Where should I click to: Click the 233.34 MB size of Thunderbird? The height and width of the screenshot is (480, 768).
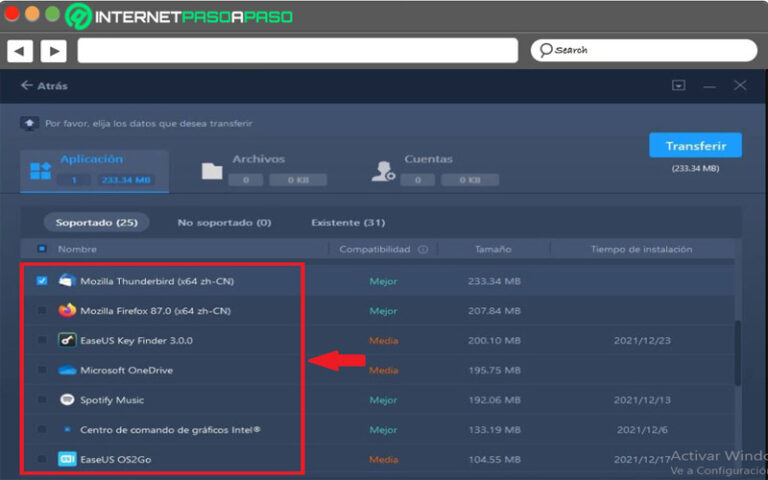coord(494,281)
